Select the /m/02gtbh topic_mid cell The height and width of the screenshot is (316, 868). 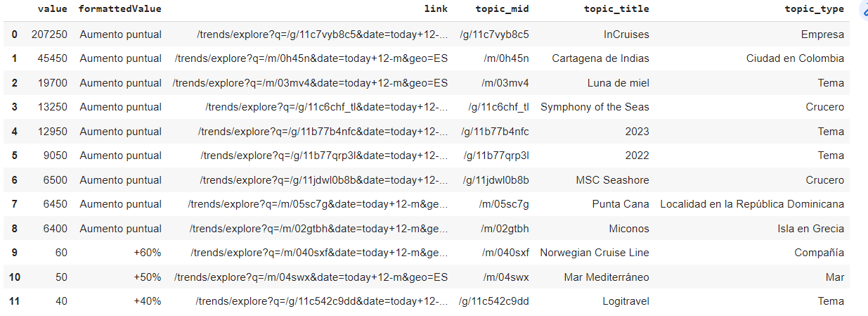click(x=505, y=229)
